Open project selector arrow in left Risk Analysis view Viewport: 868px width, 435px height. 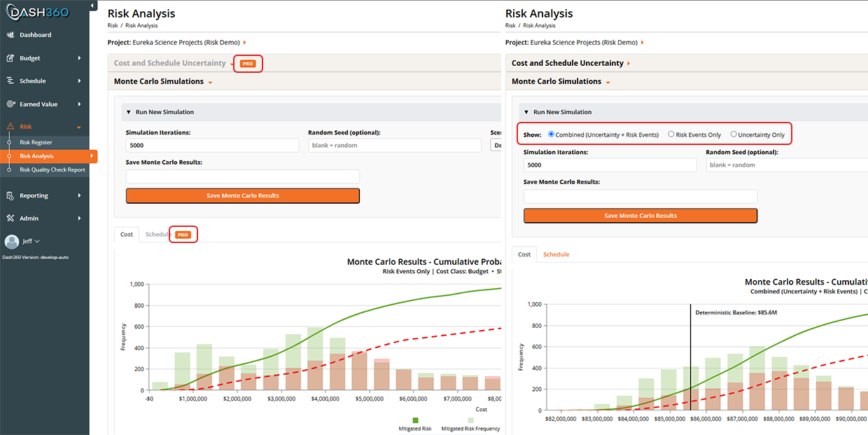(244, 43)
